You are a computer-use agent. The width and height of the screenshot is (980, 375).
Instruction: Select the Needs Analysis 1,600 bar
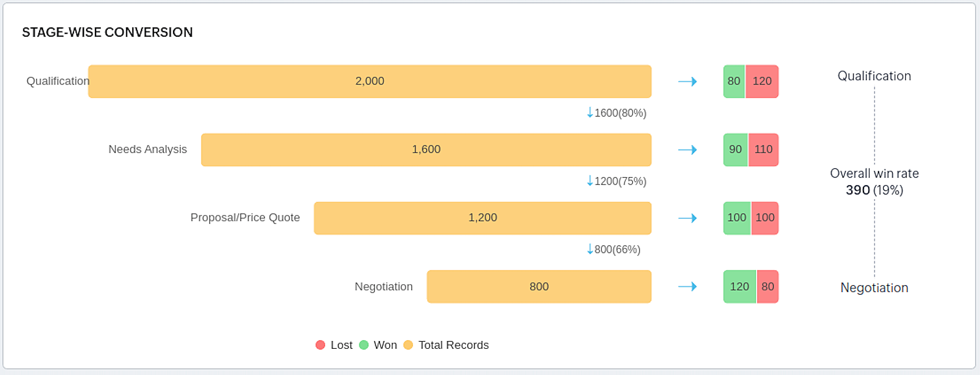pyautogui.click(x=426, y=150)
